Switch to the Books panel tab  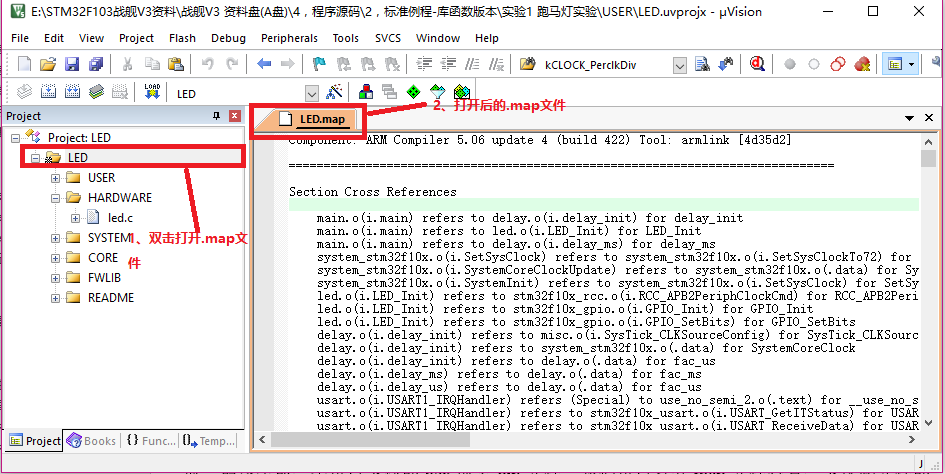tap(91, 441)
